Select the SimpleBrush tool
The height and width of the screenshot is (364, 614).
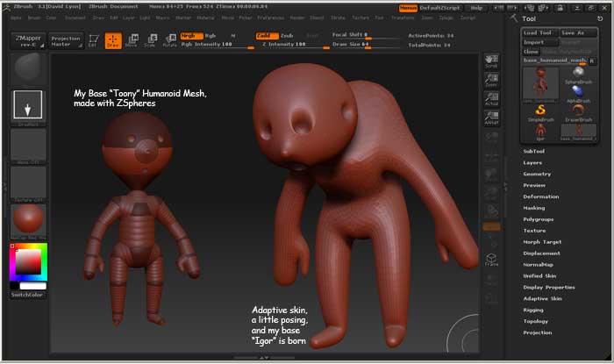pyautogui.click(x=541, y=113)
